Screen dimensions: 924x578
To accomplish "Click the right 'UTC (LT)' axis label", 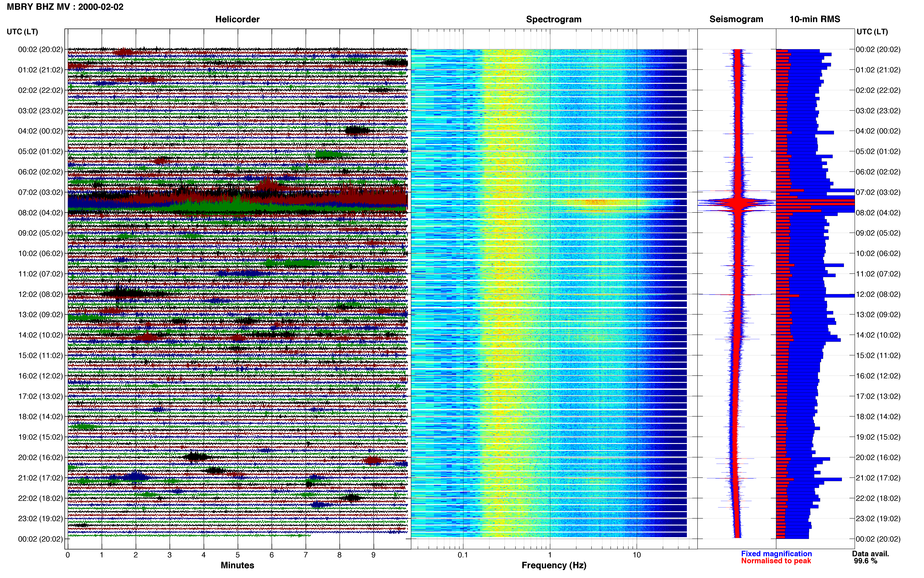I will point(872,32).
